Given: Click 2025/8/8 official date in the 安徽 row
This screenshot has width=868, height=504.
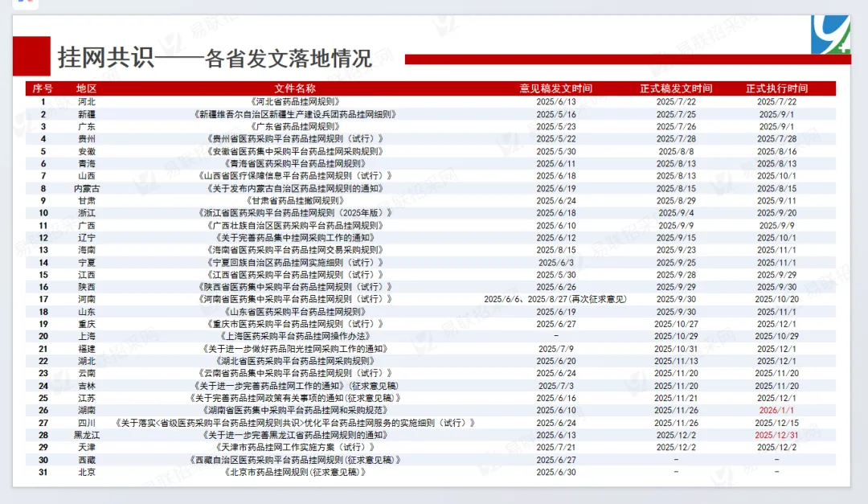Looking at the screenshot, I should 676,151.
